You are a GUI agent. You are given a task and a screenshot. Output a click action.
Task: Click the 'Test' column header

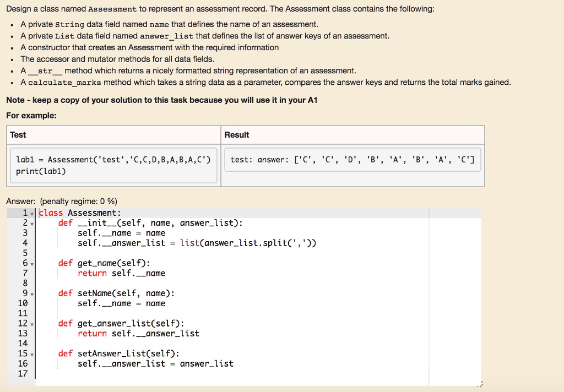18,135
